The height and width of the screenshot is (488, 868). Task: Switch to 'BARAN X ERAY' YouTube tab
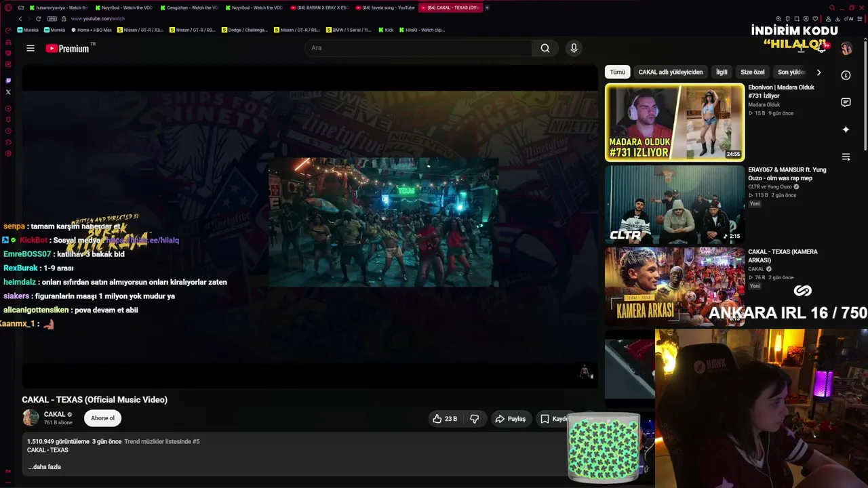point(319,7)
